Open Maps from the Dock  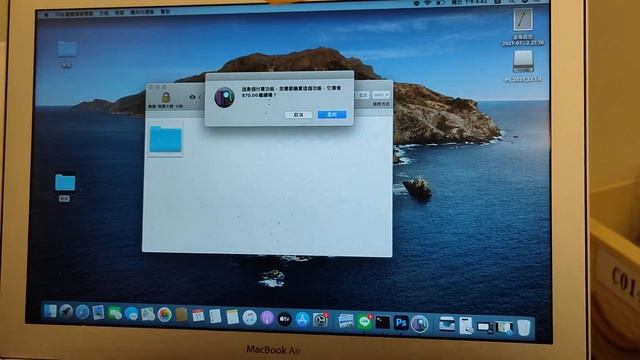point(148,314)
